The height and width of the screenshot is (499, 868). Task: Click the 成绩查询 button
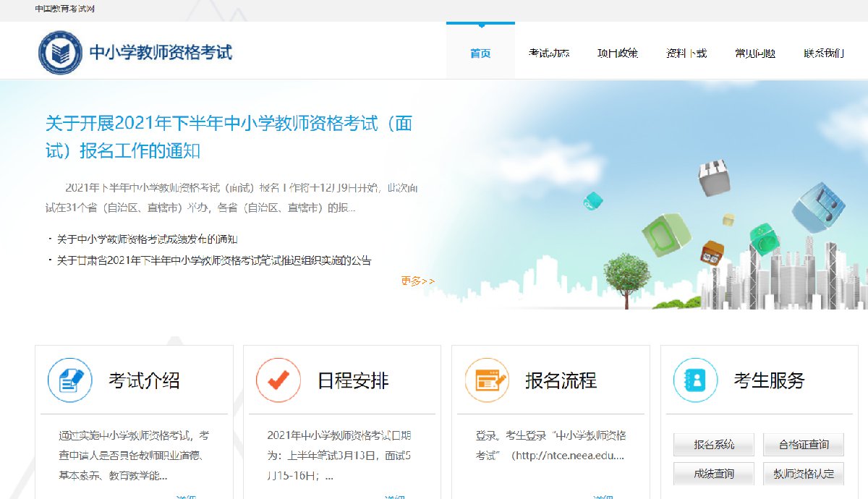click(x=714, y=474)
